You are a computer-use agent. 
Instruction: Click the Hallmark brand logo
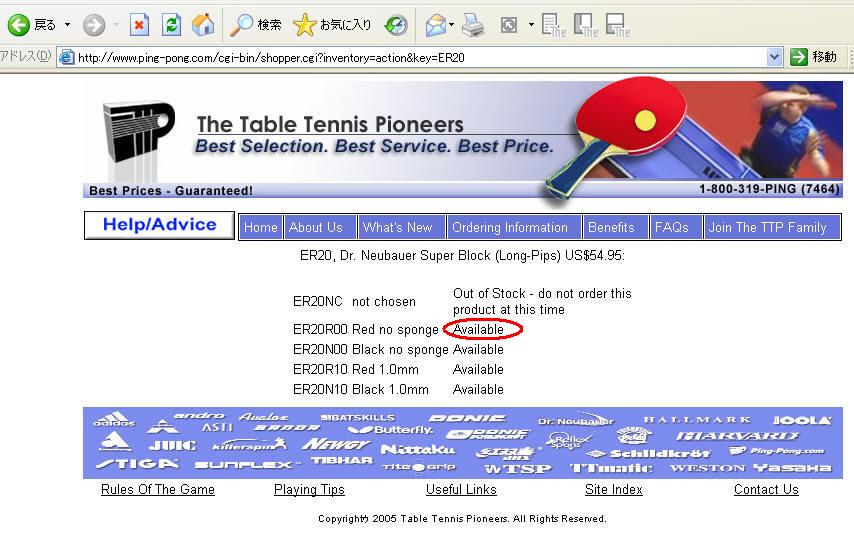(697, 419)
